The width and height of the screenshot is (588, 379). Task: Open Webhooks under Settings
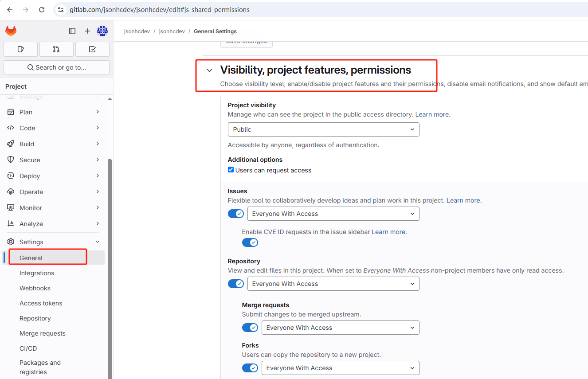click(x=35, y=288)
